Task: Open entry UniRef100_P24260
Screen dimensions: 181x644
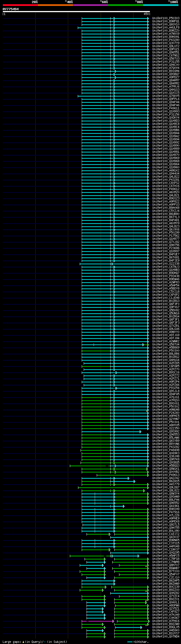Action: (166, 413)
